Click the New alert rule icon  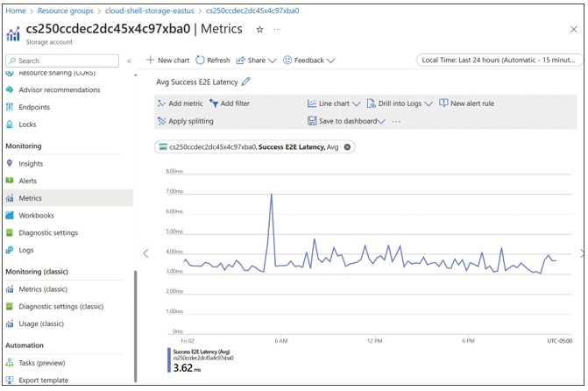click(443, 103)
